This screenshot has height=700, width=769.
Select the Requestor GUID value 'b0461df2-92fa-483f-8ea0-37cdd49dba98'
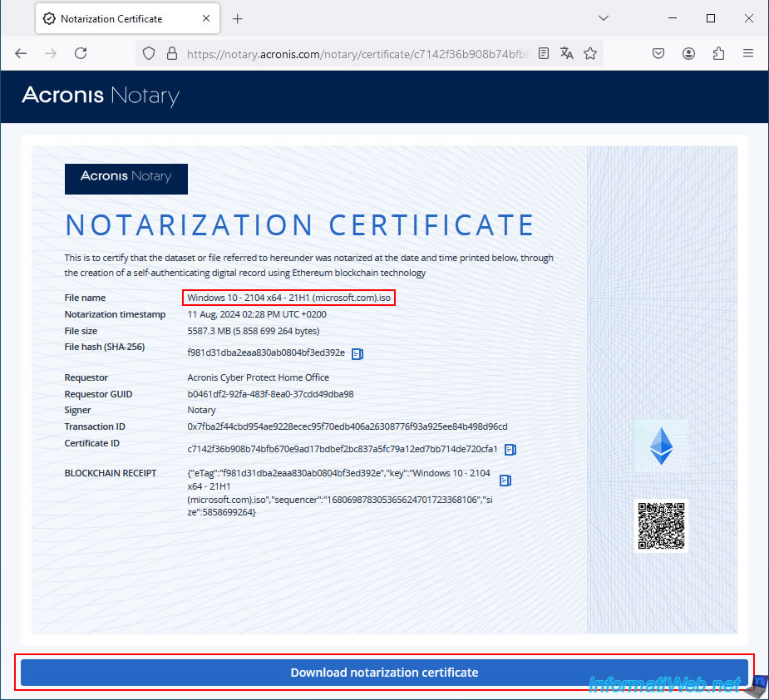[270, 394]
